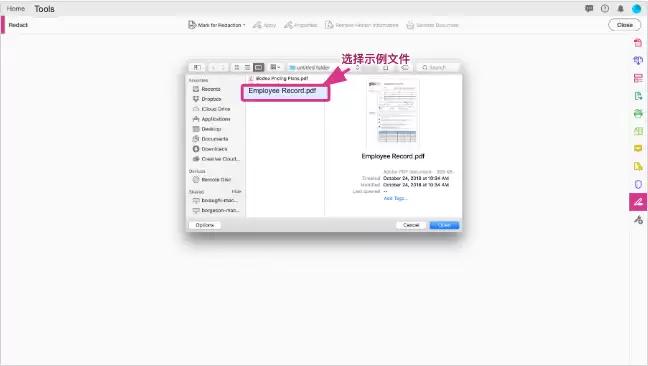
Task: Switch file dialog to list view
Action: point(247,67)
